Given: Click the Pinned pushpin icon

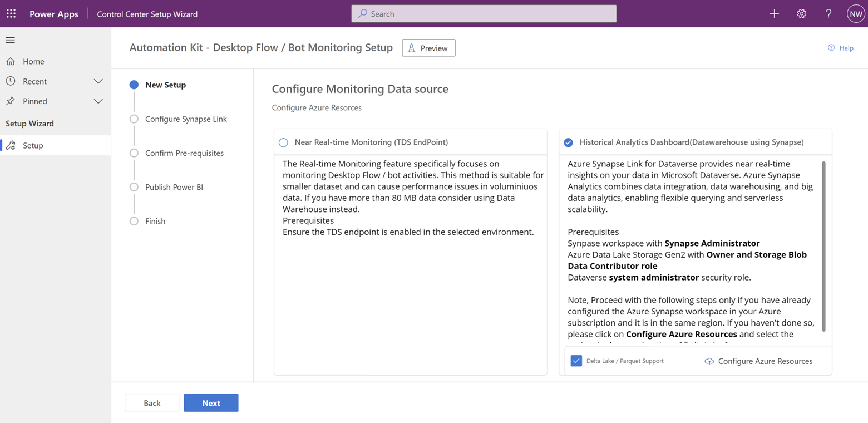Looking at the screenshot, I should point(11,101).
